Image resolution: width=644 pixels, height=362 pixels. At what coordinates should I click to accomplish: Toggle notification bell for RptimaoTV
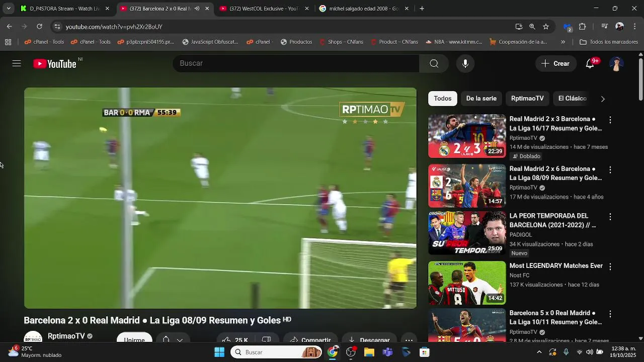tap(166, 339)
